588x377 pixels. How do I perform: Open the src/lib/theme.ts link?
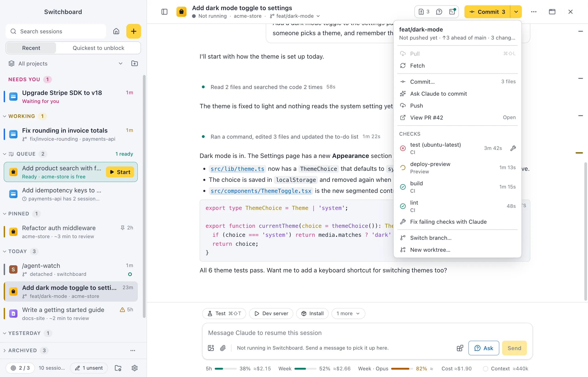[237, 169]
